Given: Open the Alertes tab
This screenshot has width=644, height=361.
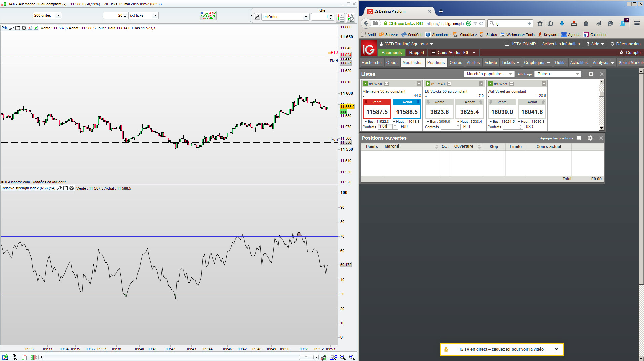Looking at the screenshot, I should point(473,63).
